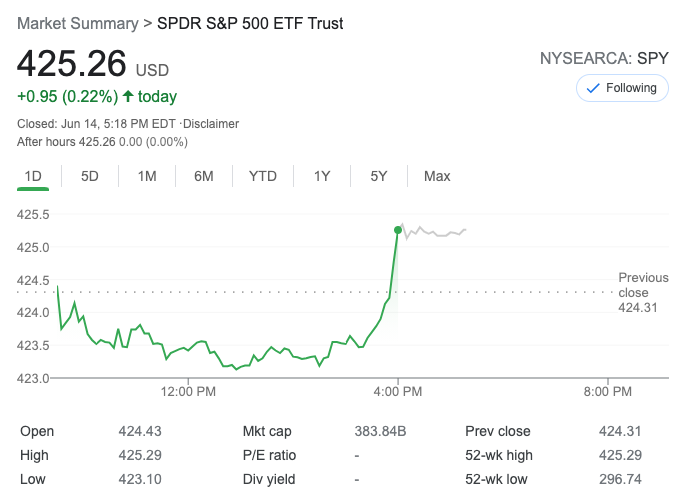Open the Disclaimer link
692x502 pixels.
click(x=210, y=124)
